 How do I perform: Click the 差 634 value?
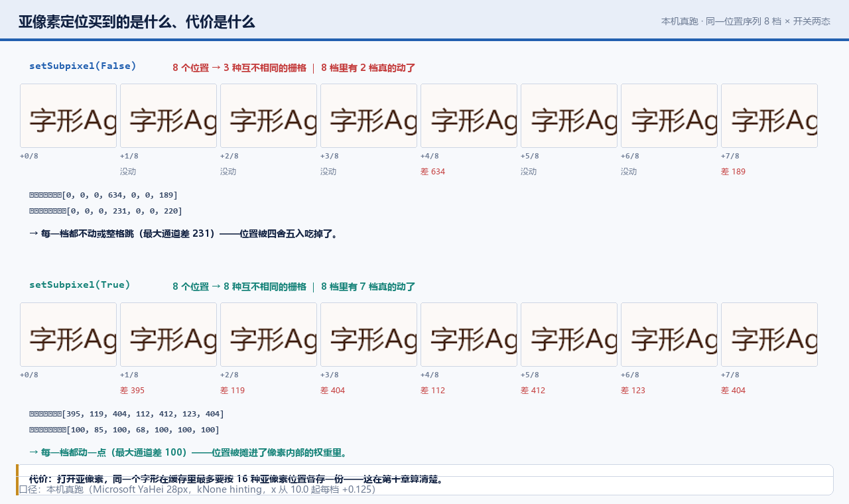(432, 172)
